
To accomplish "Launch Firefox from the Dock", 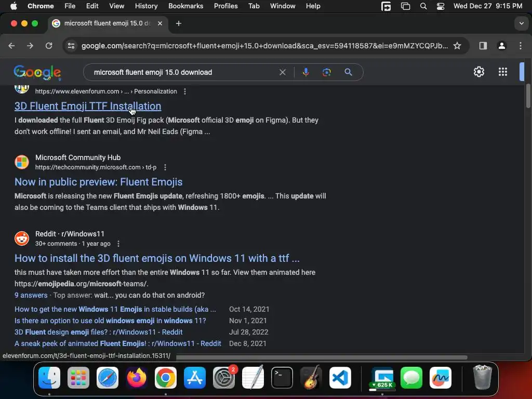I will 137,378.
